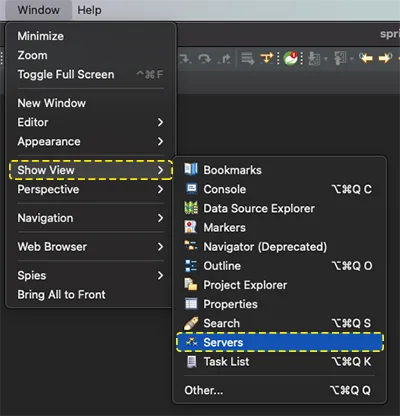
Task: Click the Project Explorer icon
Action: point(191,284)
